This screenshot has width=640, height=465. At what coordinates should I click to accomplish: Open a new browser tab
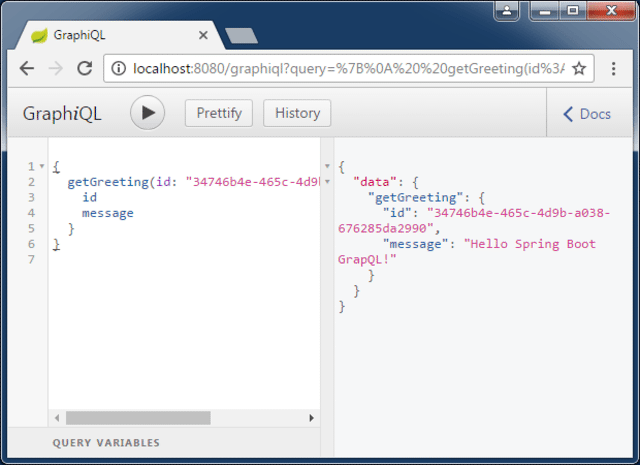tap(241, 36)
